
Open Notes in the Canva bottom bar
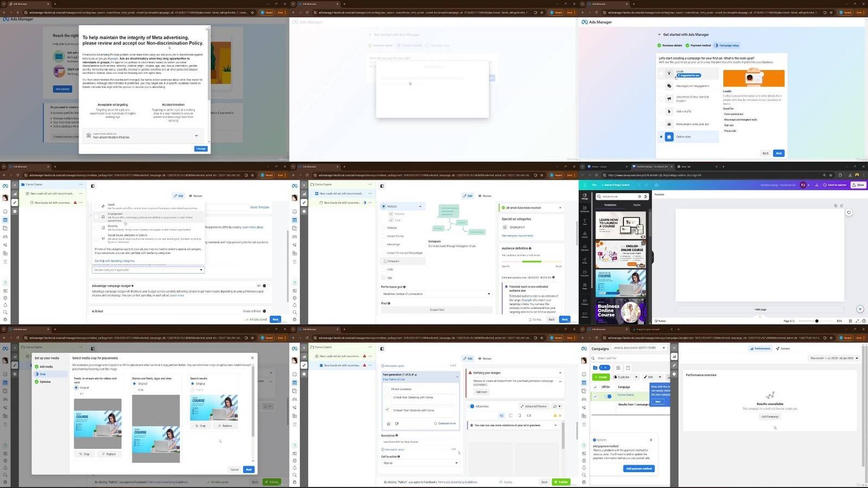661,321
